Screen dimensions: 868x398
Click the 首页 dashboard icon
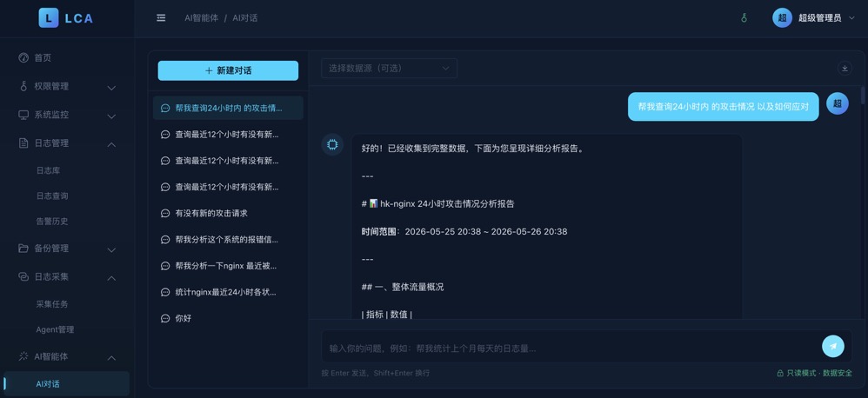[x=23, y=57]
